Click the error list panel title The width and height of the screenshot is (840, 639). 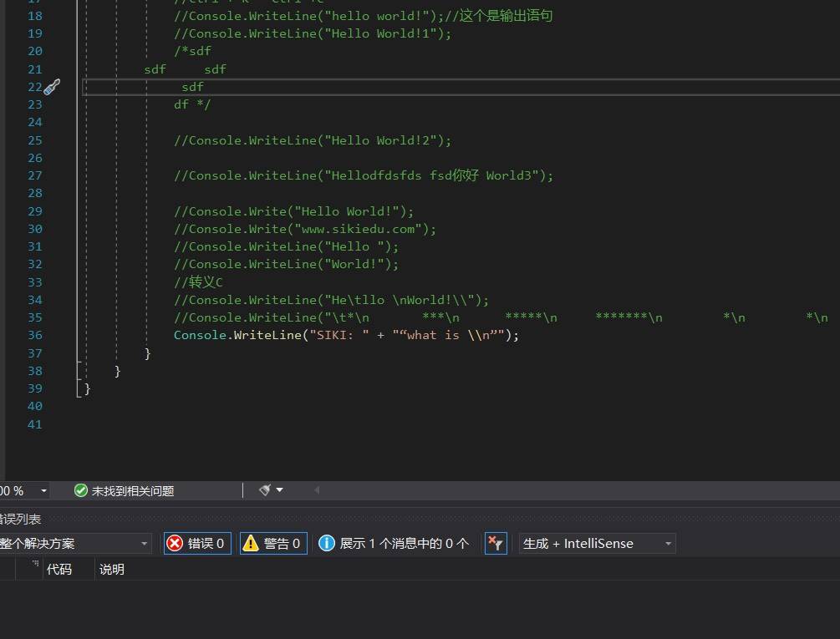[20, 519]
